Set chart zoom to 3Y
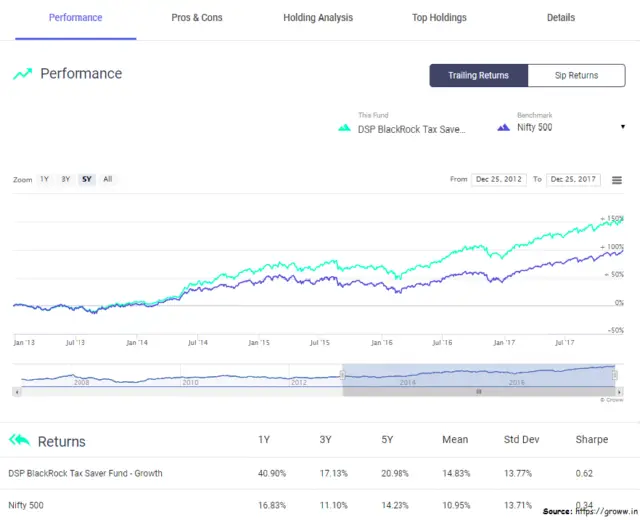The width and height of the screenshot is (640, 520). 66,179
